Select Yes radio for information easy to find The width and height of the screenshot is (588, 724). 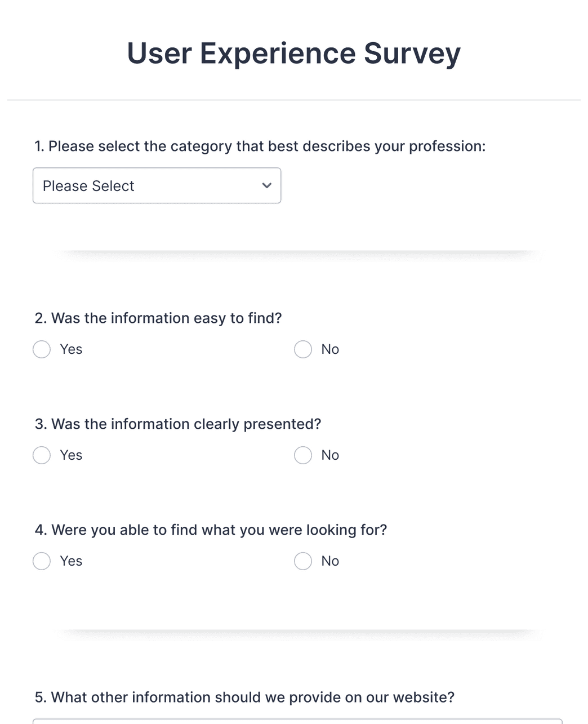[42, 349]
